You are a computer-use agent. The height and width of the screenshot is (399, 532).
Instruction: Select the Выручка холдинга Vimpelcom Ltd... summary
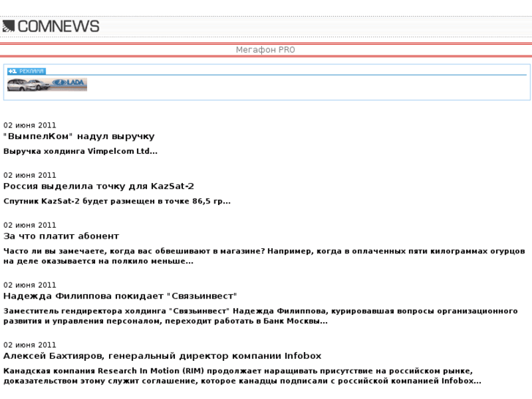[x=80, y=152]
